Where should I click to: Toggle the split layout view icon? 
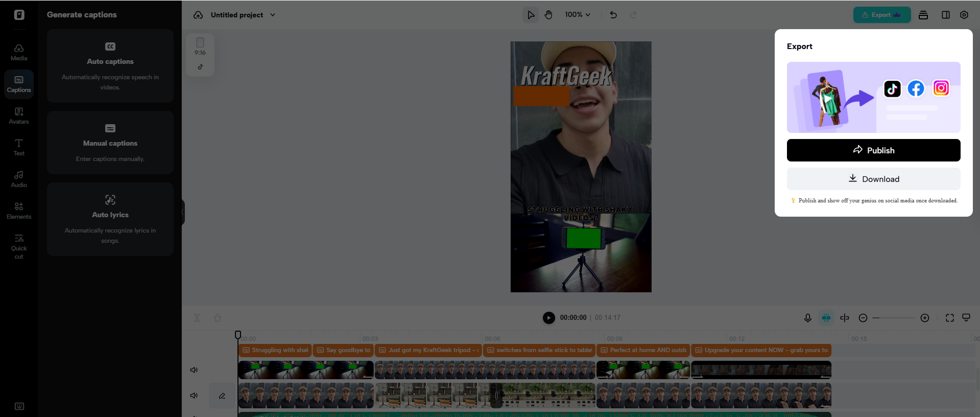click(946, 15)
